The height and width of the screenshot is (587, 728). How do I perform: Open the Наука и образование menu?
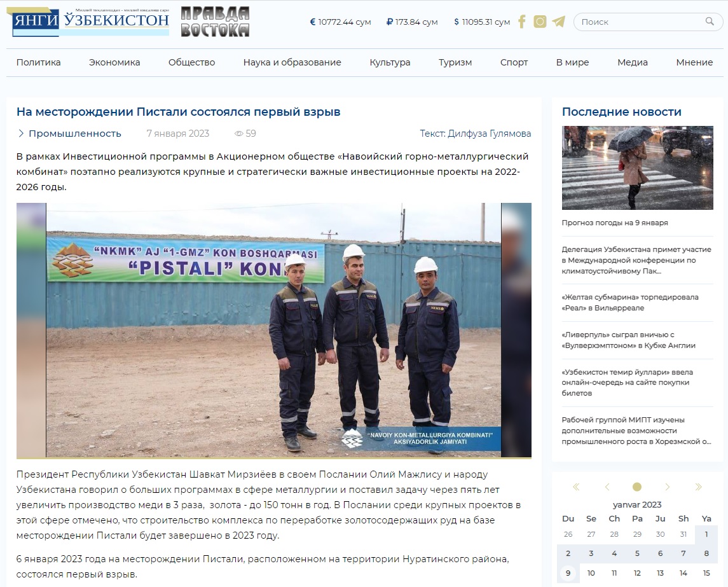(292, 62)
